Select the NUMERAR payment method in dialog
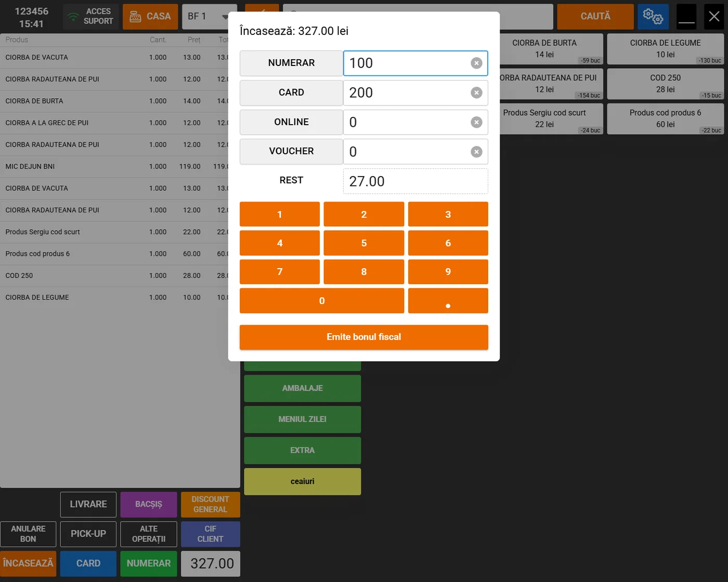728x582 pixels. 291,63
